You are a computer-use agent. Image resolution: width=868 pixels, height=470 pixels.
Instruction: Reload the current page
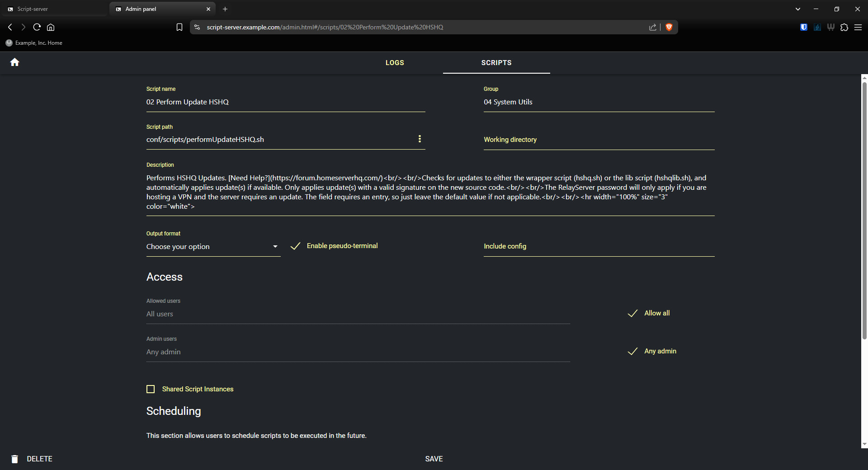37,27
